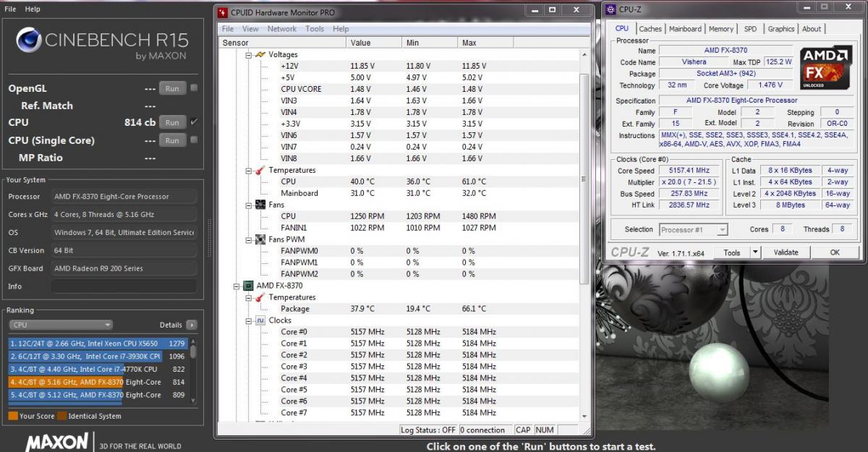The width and height of the screenshot is (868, 452).
Task: Collapse the Voltages tree node
Action: [x=248, y=54]
